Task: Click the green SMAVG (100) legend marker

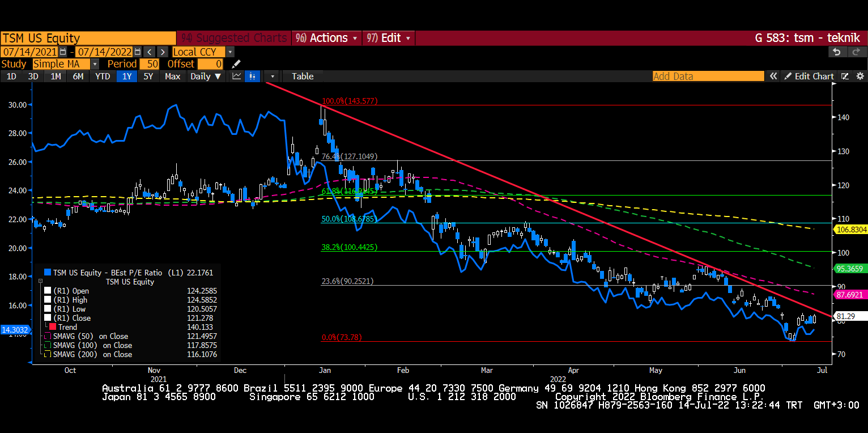Action: [48, 345]
